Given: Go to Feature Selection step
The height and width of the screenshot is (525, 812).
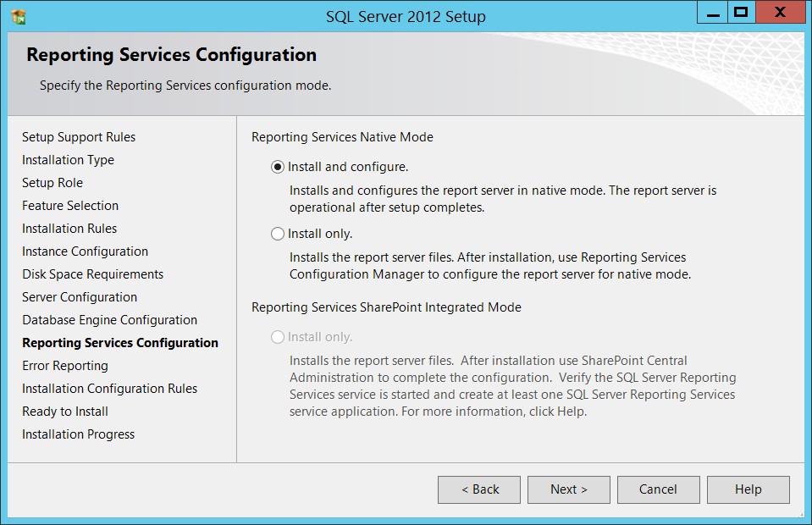Looking at the screenshot, I should click(70, 206).
